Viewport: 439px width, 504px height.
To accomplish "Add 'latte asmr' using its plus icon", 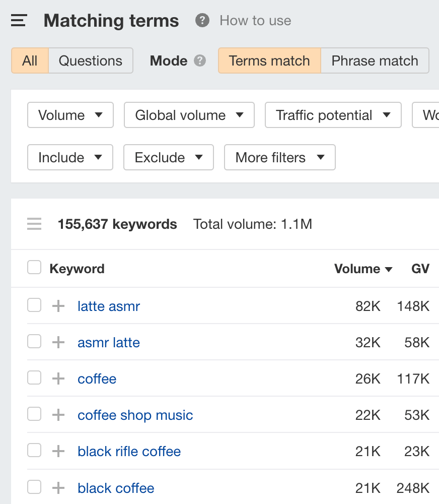I will [x=58, y=305].
